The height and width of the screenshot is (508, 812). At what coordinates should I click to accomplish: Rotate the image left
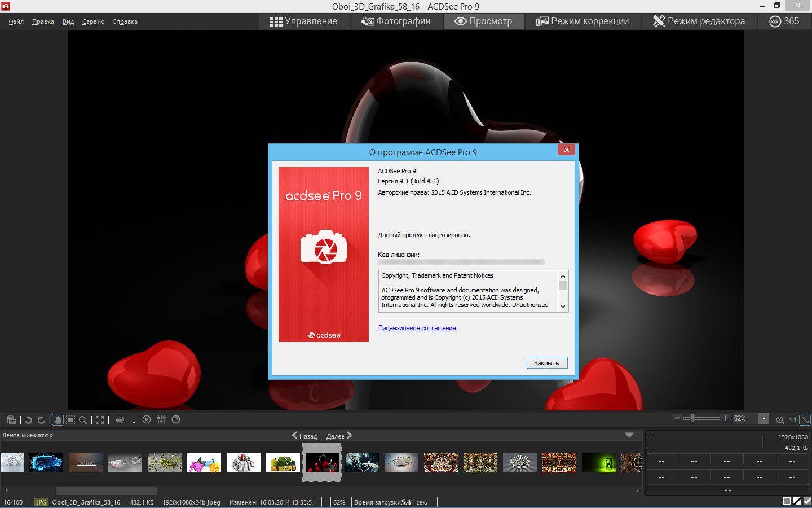[28, 420]
